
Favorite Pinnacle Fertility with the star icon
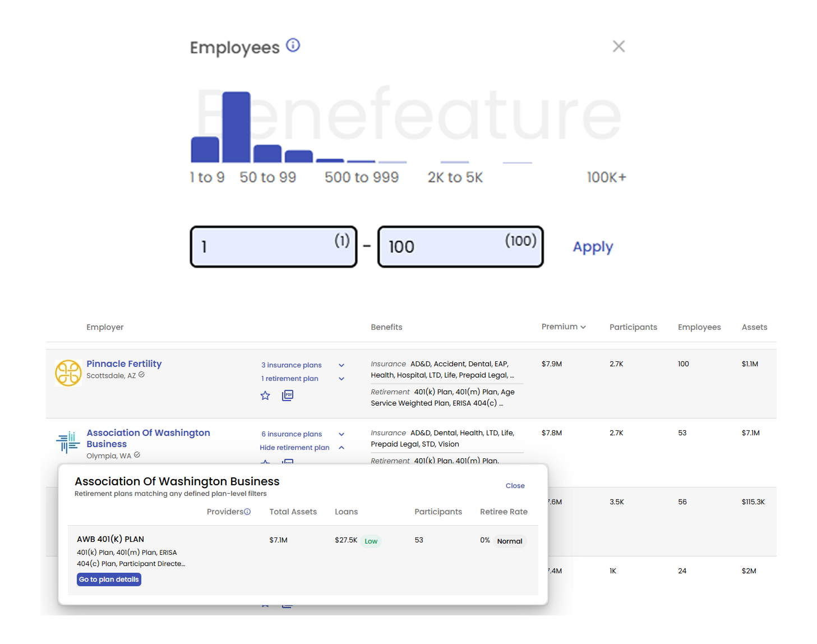click(265, 396)
